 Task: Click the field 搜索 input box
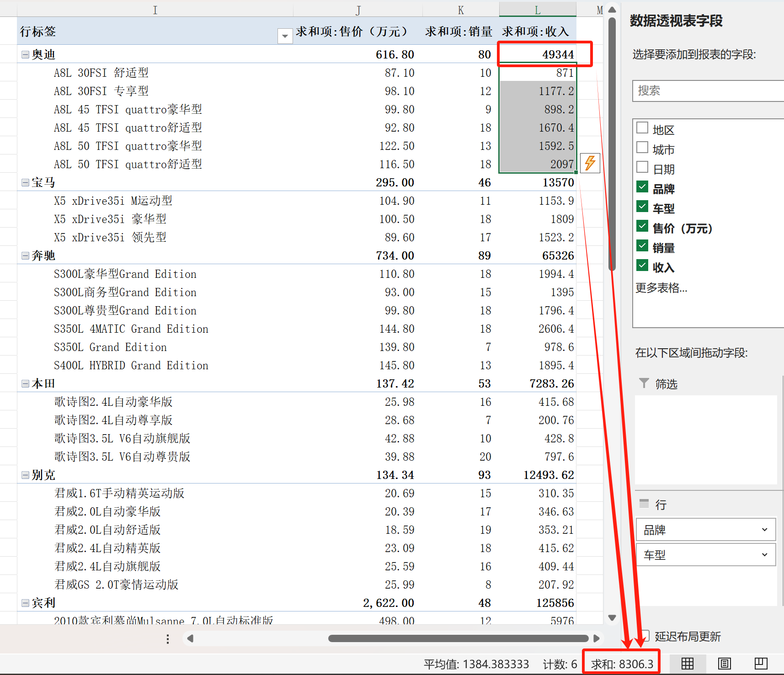pyautogui.click(x=708, y=90)
